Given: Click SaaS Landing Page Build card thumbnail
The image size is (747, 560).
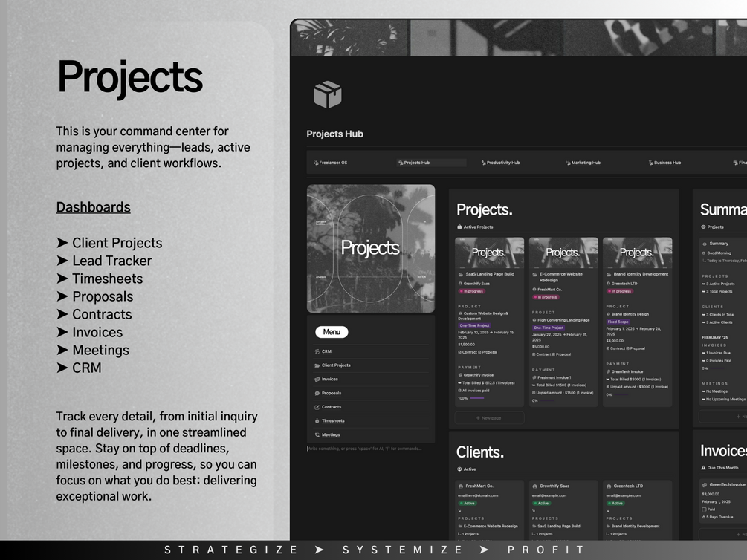Looking at the screenshot, I should pyautogui.click(x=489, y=253).
